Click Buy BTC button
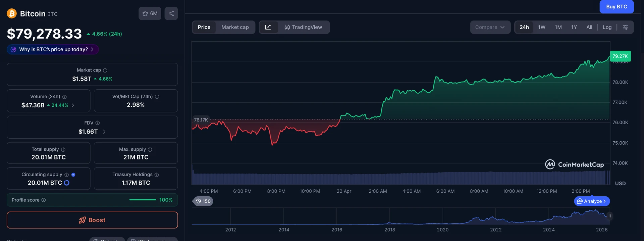The image size is (644, 241). click(616, 6)
